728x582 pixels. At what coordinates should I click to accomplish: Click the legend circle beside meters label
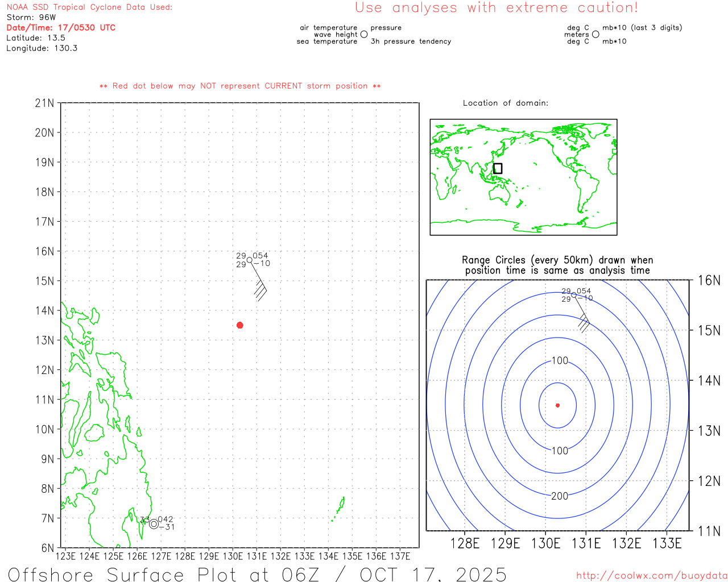pyautogui.click(x=595, y=35)
